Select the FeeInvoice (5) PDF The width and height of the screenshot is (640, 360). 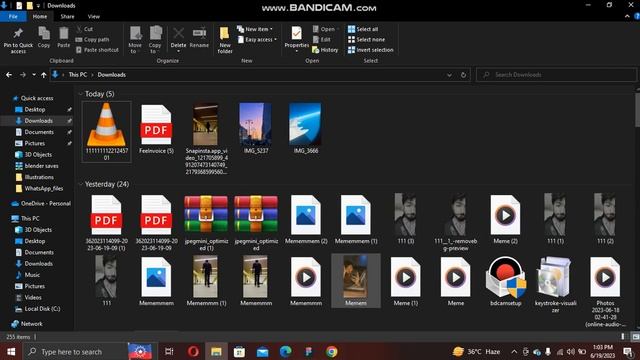point(156,129)
